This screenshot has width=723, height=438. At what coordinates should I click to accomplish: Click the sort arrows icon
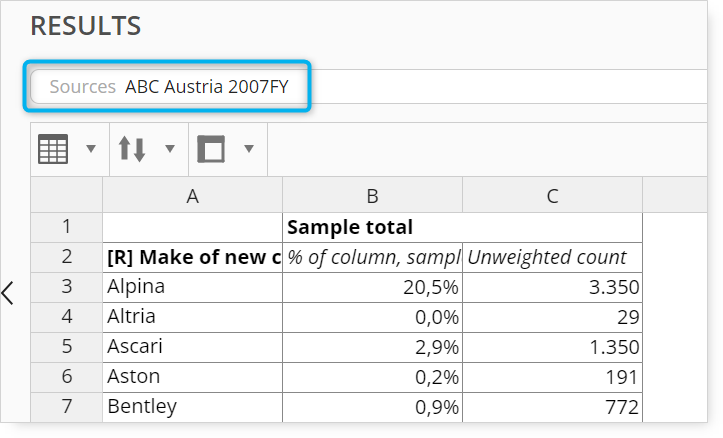[x=132, y=149]
